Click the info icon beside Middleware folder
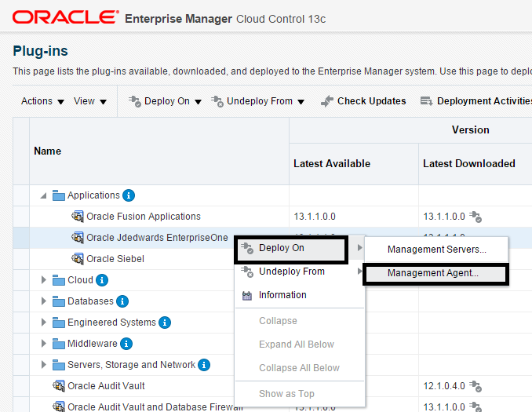The image size is (532, 412). [126, 344]
